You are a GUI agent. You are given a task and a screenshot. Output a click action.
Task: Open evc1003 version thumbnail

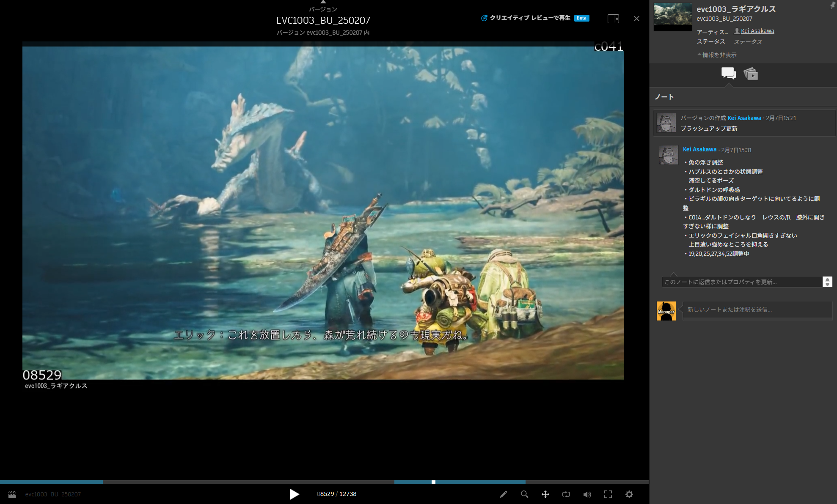point(672,16)
